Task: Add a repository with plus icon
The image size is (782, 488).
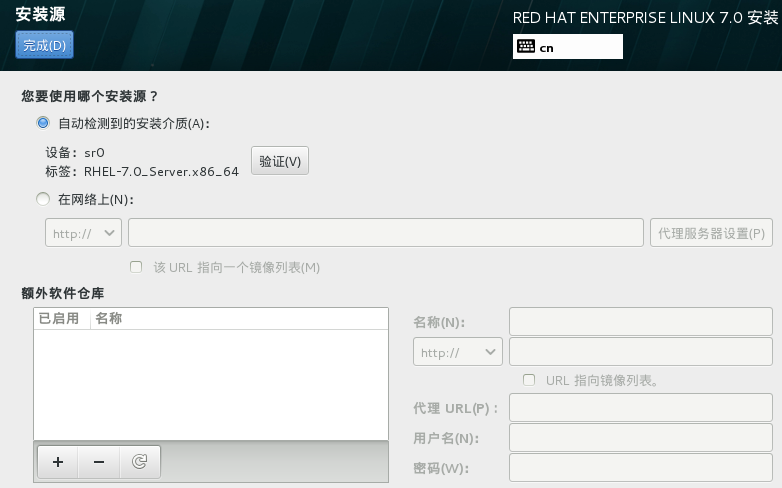Action: pos(58,462)
